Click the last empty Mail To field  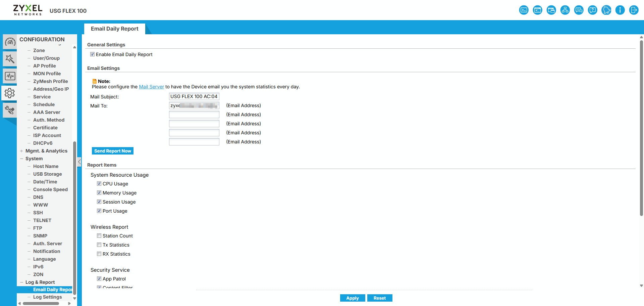pos(194,142)
